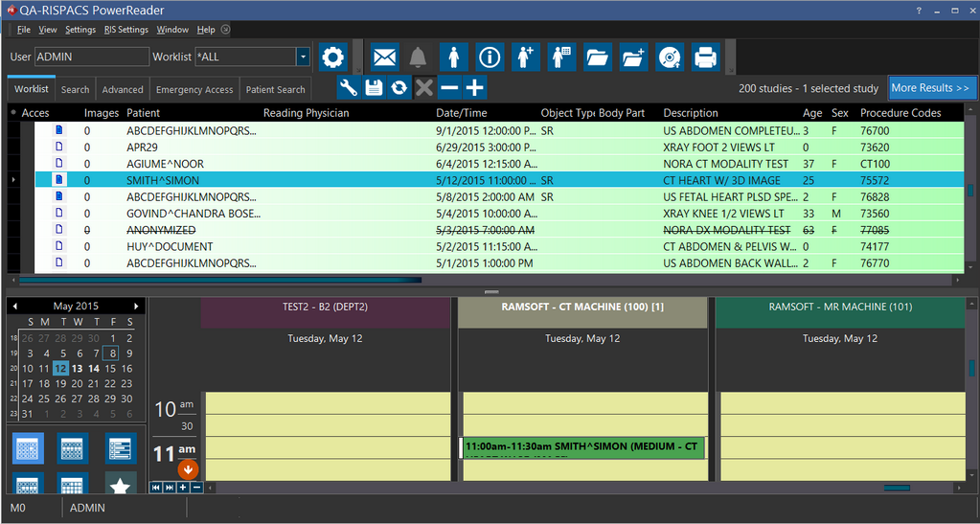This screenshot has height=524, width=980.
Task: Click the disc import/burn icon
Action: coord(669,57)
